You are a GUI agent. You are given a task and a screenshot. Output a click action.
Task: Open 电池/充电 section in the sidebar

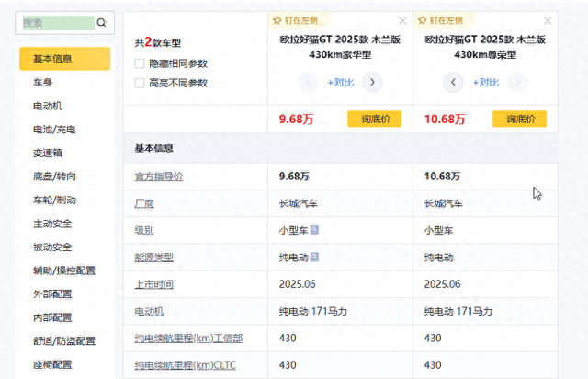(54, 130)
